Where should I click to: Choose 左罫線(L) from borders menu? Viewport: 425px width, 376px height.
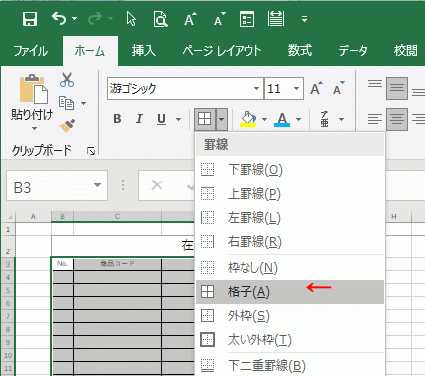290,218
